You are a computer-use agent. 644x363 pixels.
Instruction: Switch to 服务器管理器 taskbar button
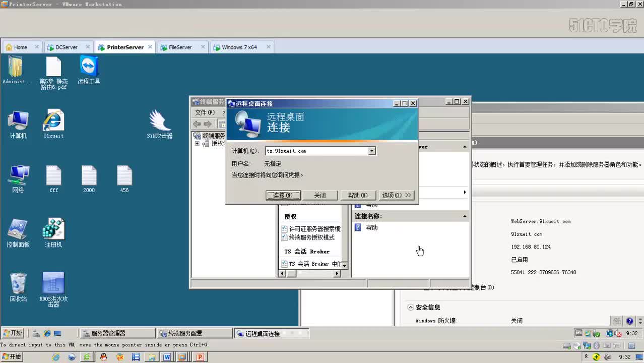117,333
